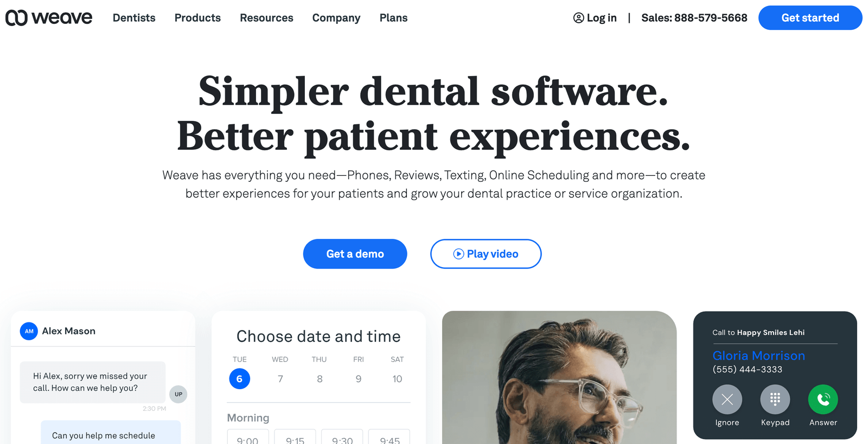Open the Company dropdown menu
868x444 pixels.
coord(336,18)
